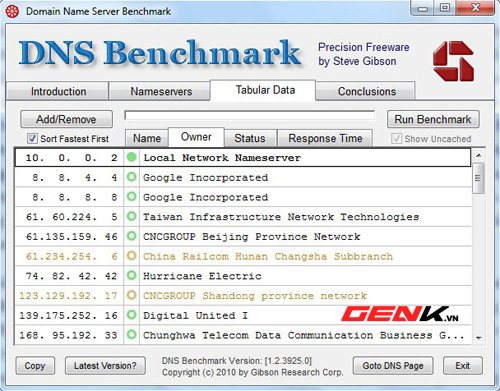Click the status circle next to 8.8.4.4

(x=132, y=177)
